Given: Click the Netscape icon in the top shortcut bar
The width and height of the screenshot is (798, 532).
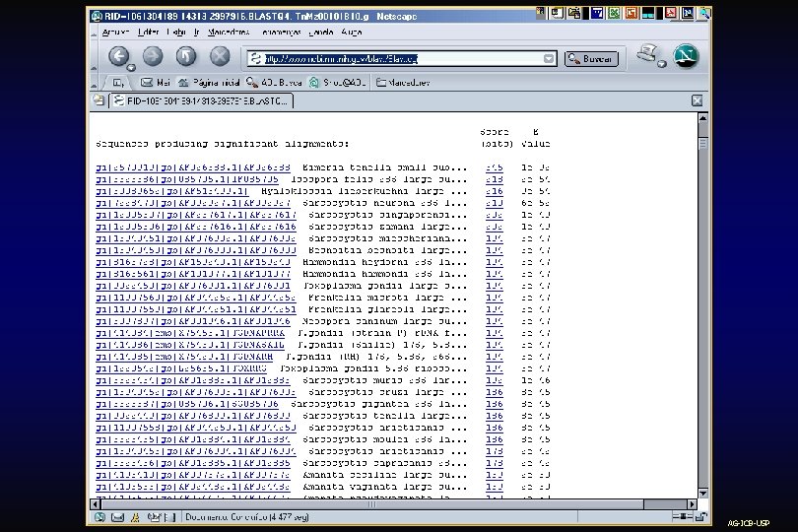Looking at the screenshot, I should pos(688,13).
